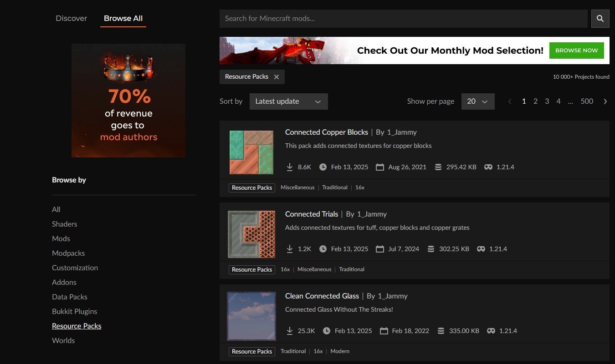The image size is (615, 364).
Task: Open the Addons category
Action: [x=64, y=282]
